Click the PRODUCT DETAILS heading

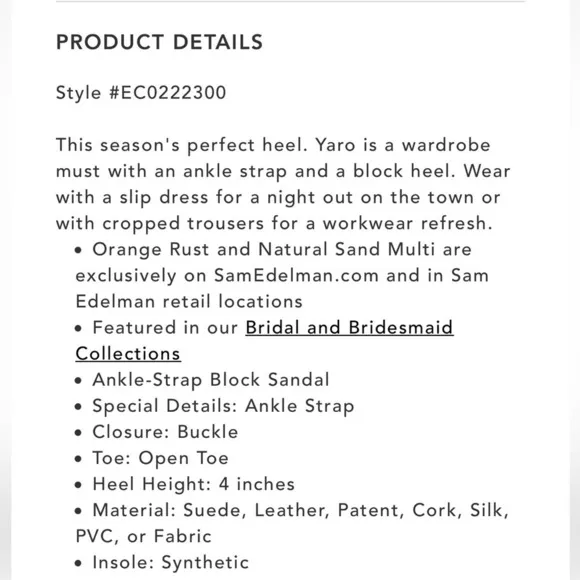coord(159,42)
